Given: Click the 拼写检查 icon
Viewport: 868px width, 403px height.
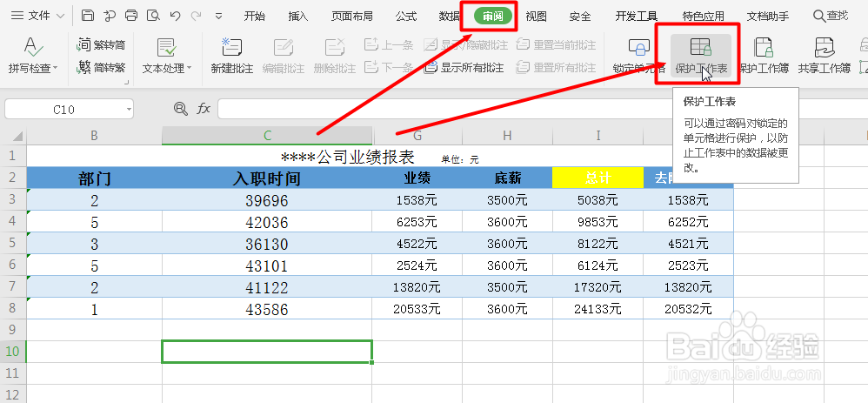Looking at the screenshot, I should coord(34,46).
